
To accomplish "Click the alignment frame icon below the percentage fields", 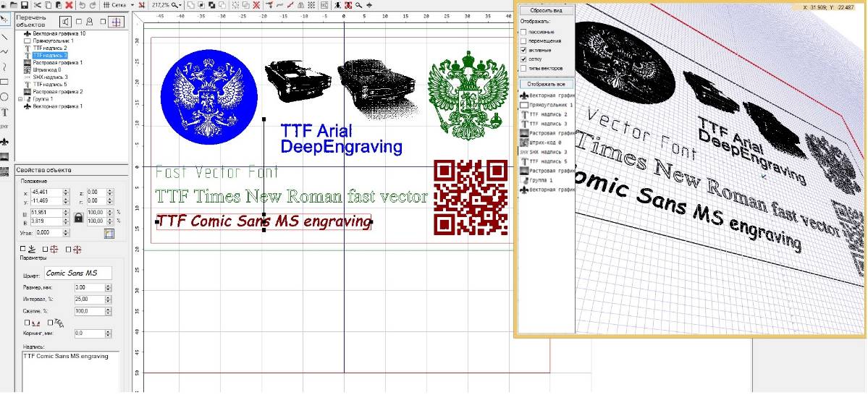I will tap(109, 234).
